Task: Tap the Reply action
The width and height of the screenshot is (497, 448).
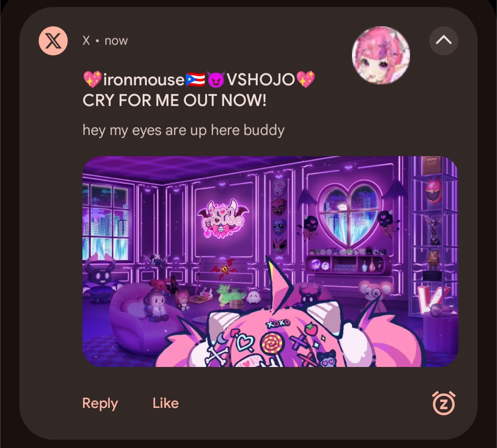Action: click(x=100, y=403)
